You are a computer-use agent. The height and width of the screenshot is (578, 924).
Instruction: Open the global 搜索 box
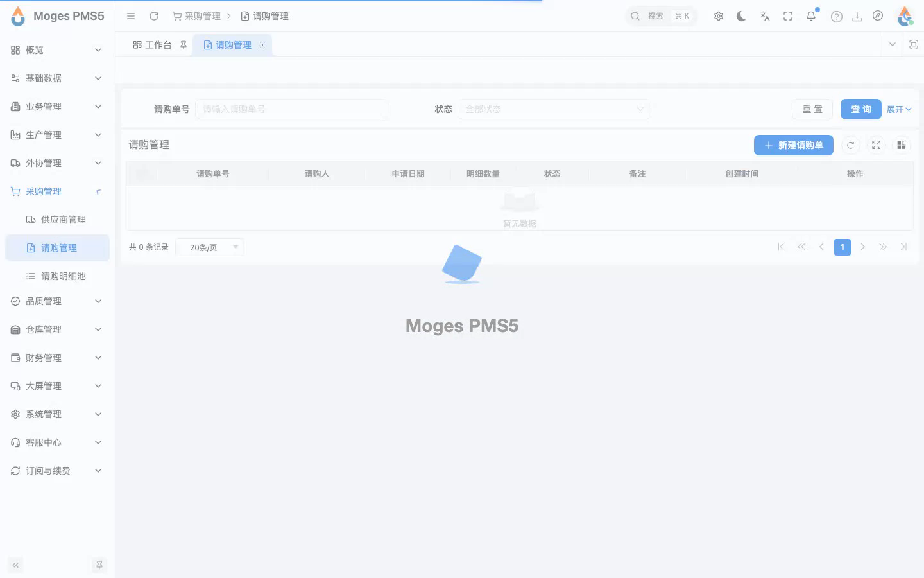(x=662, y=16)
